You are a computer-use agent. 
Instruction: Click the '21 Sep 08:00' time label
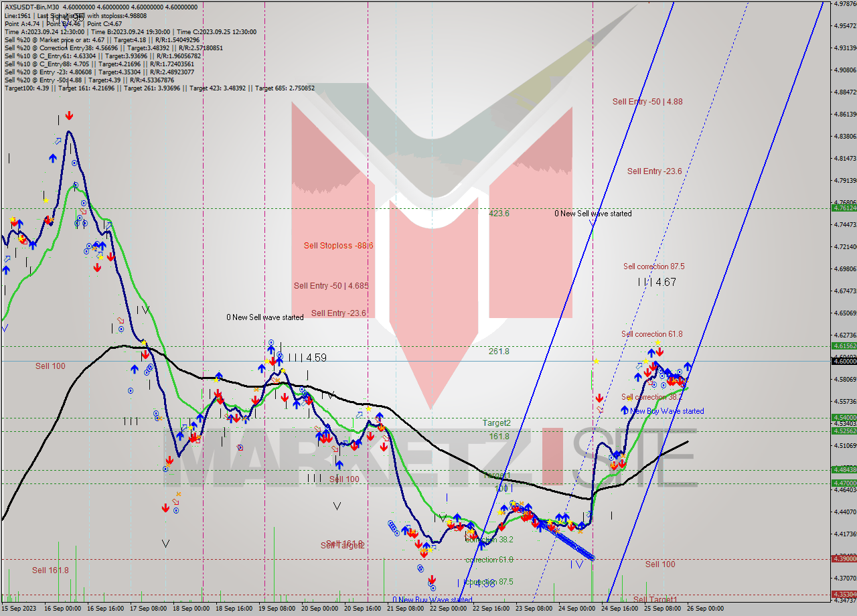(406, 609)
